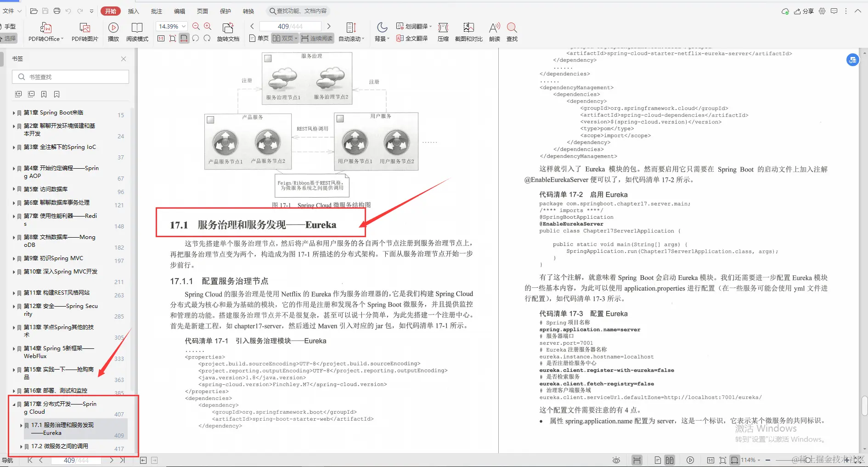Expand the 背景 background options dropdown
The height and width of the screenshot is (467, 868).
[x=388, y=39]
